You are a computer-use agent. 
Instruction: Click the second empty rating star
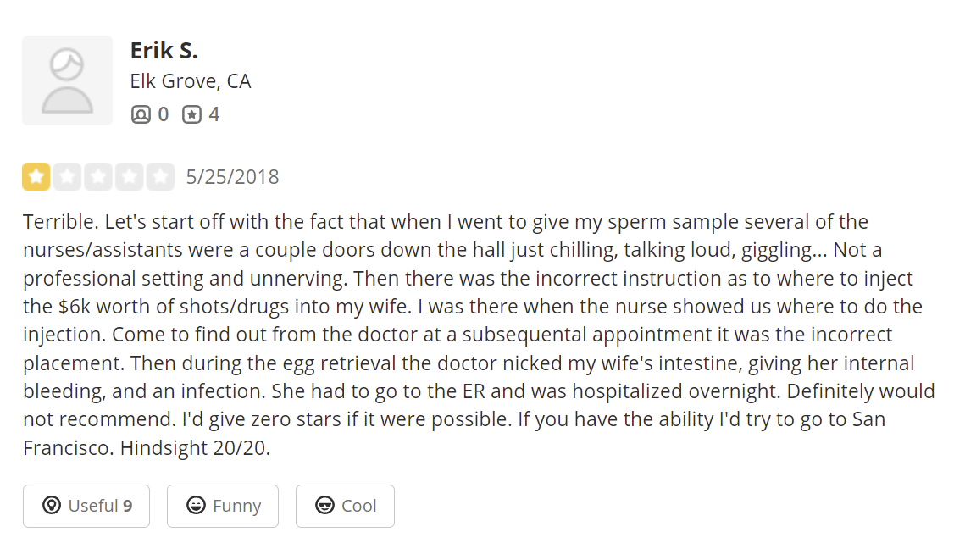[x=67, y=177]
